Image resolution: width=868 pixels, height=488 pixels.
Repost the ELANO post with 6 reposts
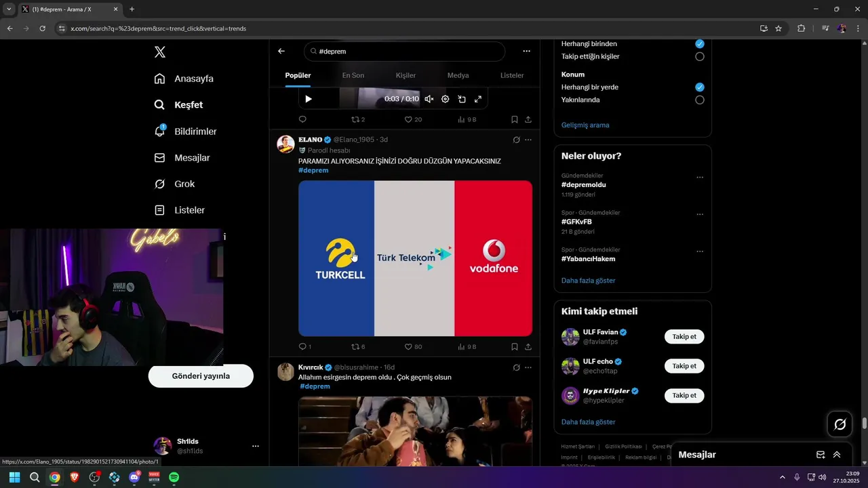click(x=358, y=346)
